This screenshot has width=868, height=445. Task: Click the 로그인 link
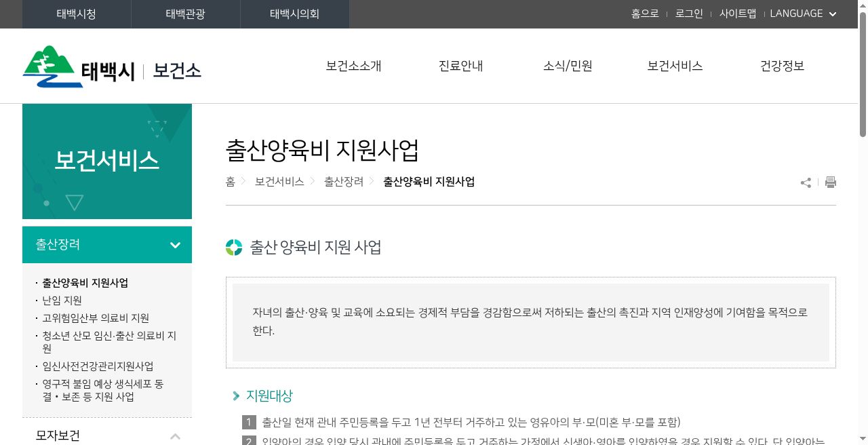click(x=689, y=14)
